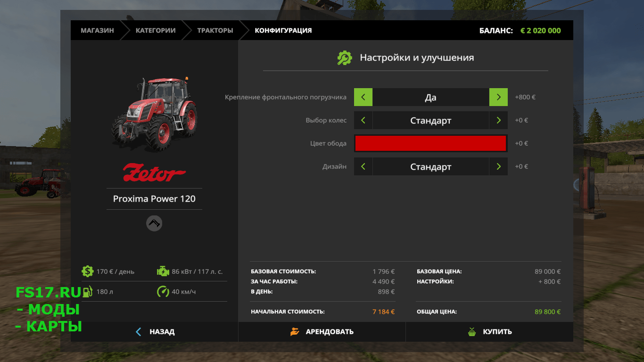Click the green wrench-gear settings icon

coord(345,58)
